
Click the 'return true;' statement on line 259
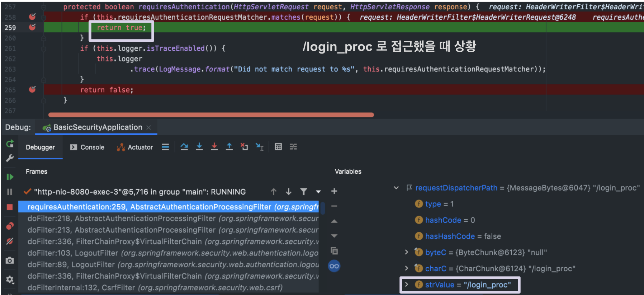tap(121, 28)
